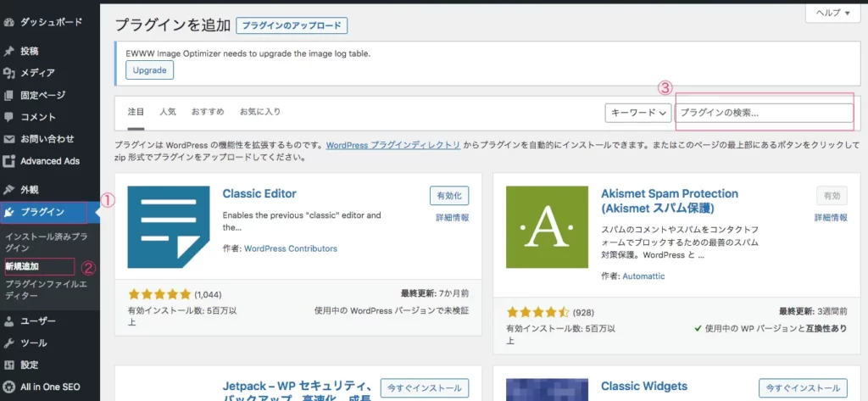The height and width of the screenshot is (401, 868).
Task: Click the Akismet green logo thumbnail
Action: coord(547,227)
